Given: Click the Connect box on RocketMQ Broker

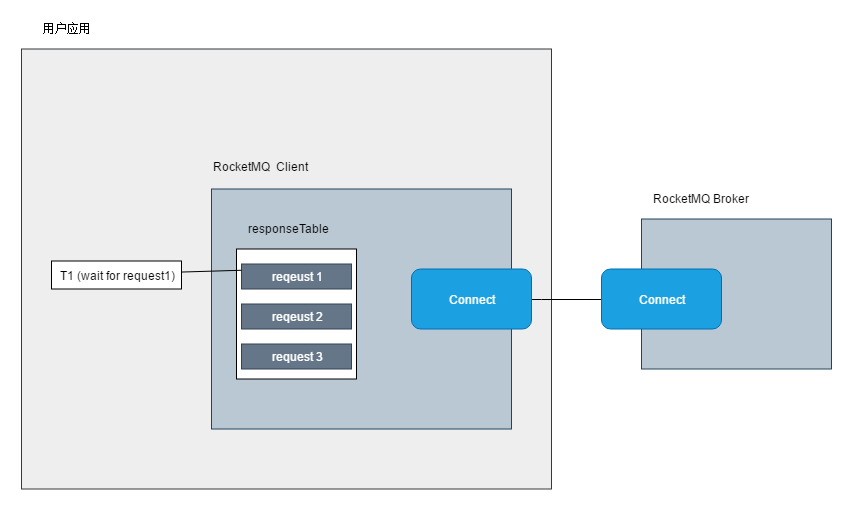Looking at the screenshot, I should (x=661, y=299).
